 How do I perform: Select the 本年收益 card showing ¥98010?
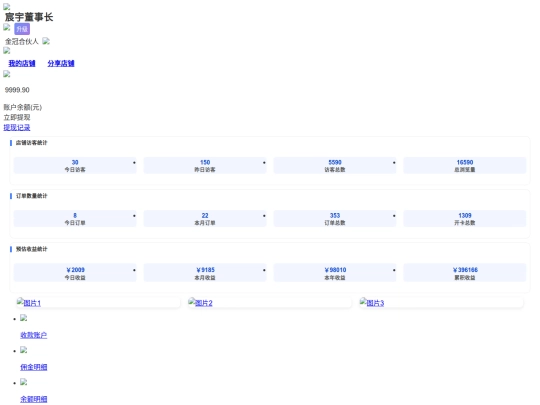point(335,273)
